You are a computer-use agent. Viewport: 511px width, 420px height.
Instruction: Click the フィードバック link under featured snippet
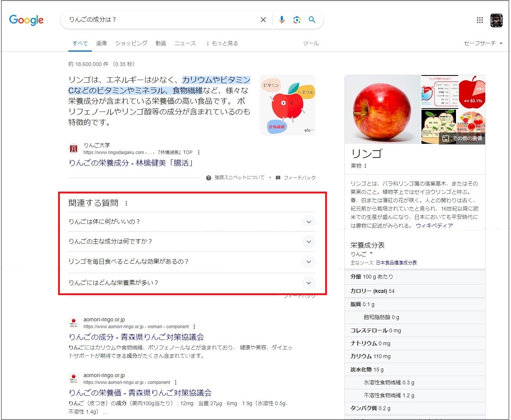[300, 178]
